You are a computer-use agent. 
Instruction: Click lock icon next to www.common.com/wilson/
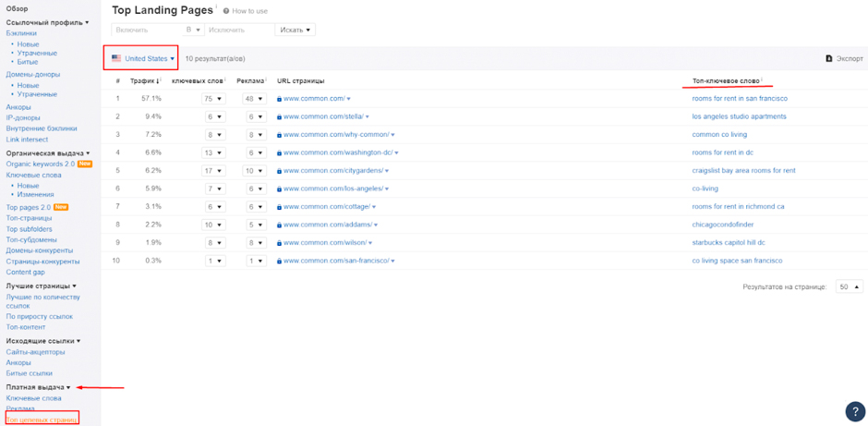click(x=279, y=243)
